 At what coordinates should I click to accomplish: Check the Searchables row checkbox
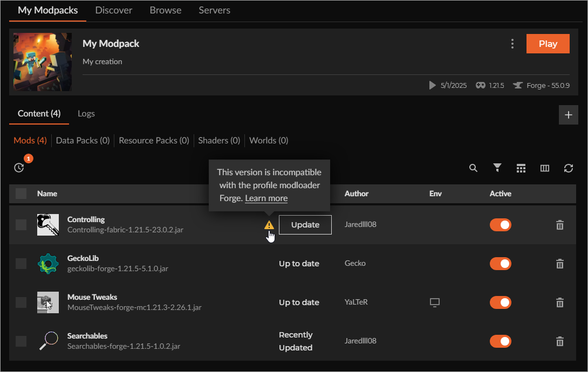(21, 341)
